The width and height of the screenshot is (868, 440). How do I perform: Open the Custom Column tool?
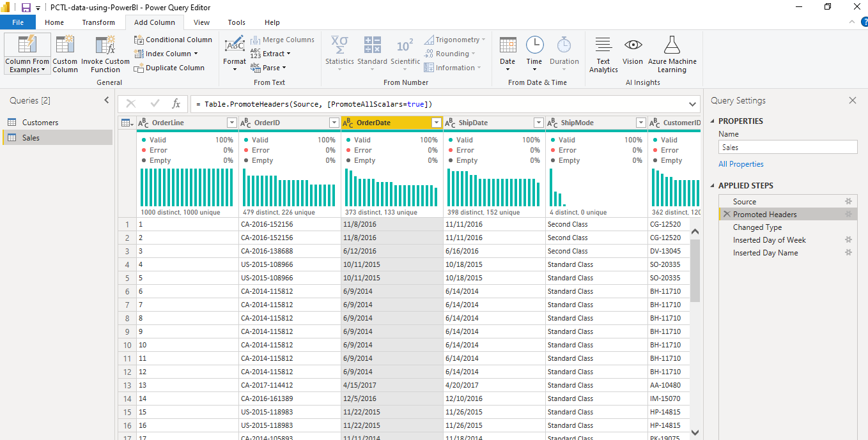(65, 54)
